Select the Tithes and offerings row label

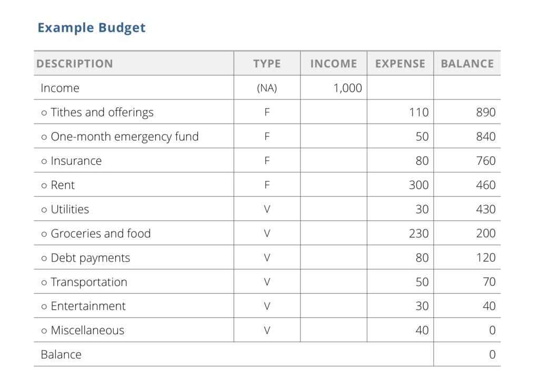tap(102, 113)
